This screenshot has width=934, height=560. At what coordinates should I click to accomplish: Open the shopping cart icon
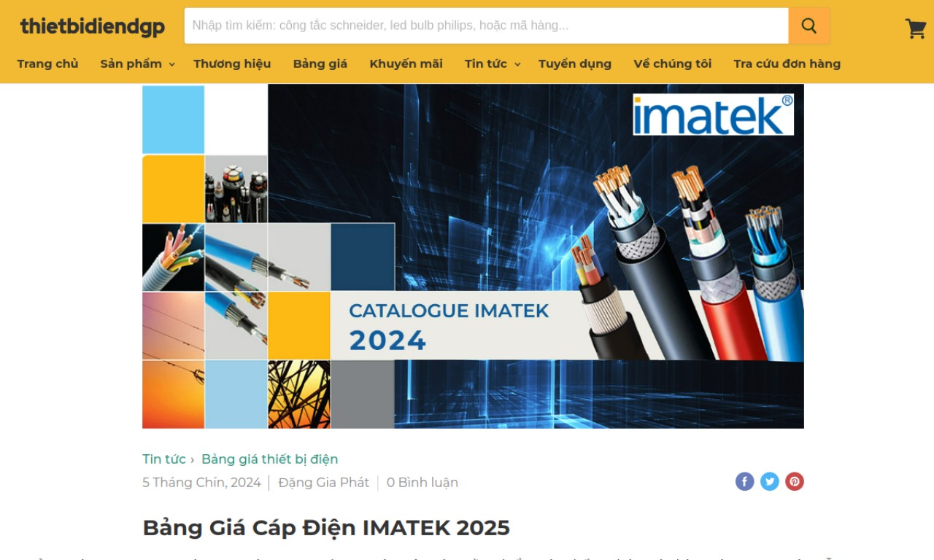[916, 28]
